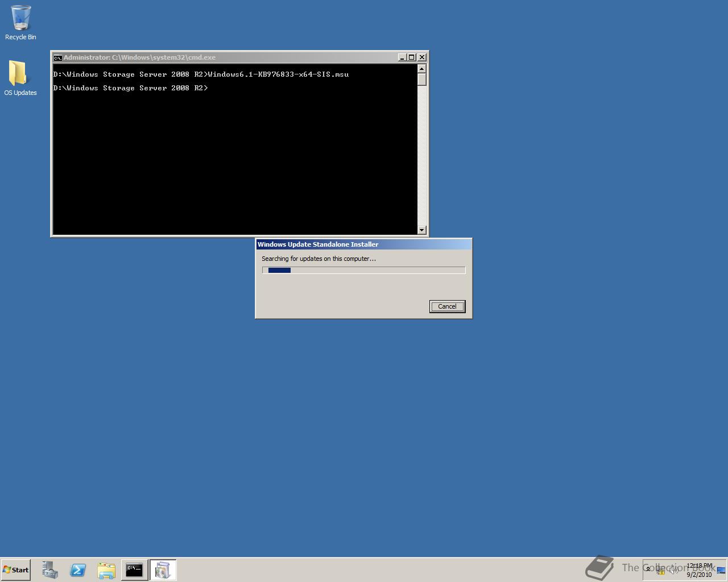Click the 'Searching for updates on this computer' text

(318, 259)
